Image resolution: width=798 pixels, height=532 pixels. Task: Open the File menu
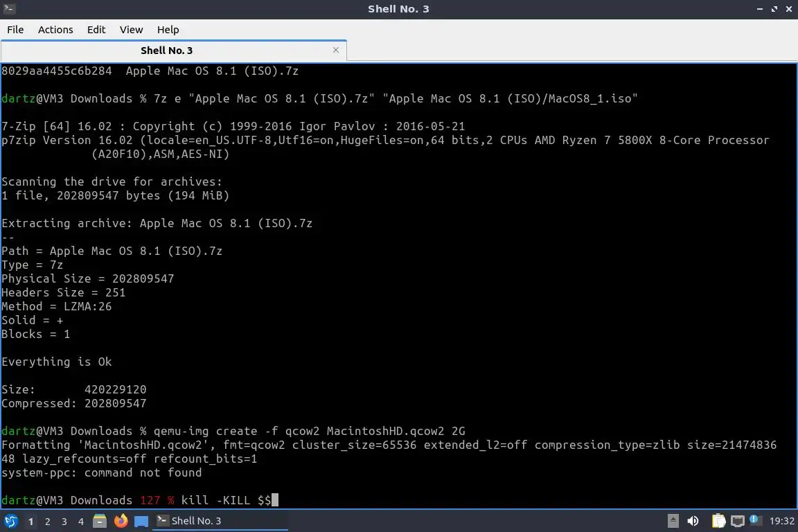[x=15, y=30]
